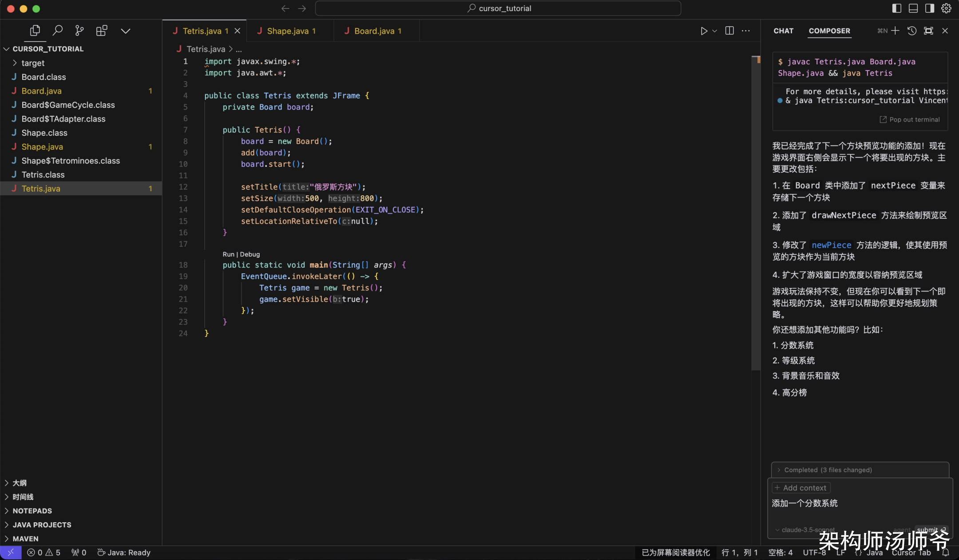
Task: Switch to the CHAT tab
Action: 783,31
